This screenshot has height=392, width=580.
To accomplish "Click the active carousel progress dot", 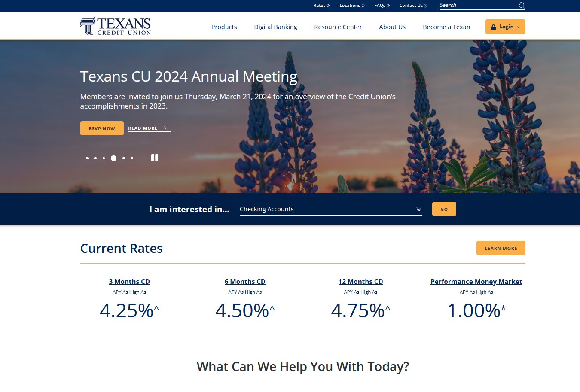I will [113, 158].
